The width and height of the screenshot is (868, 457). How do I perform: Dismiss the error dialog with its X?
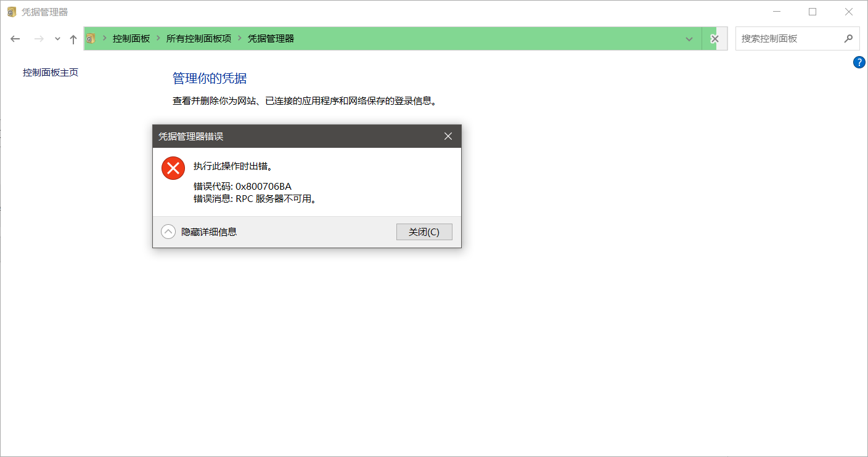click(x=448, y=136)
